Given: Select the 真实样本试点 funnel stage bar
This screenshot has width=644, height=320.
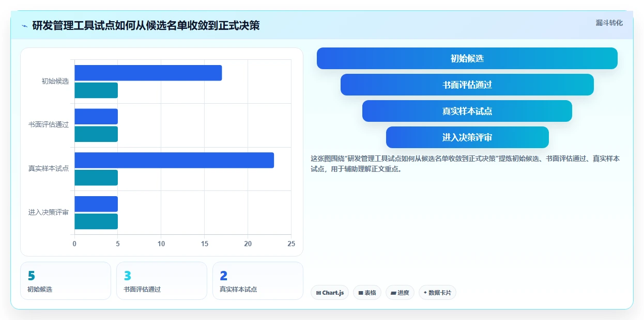Looking at the screenshot, I should (x=467, y=111).
